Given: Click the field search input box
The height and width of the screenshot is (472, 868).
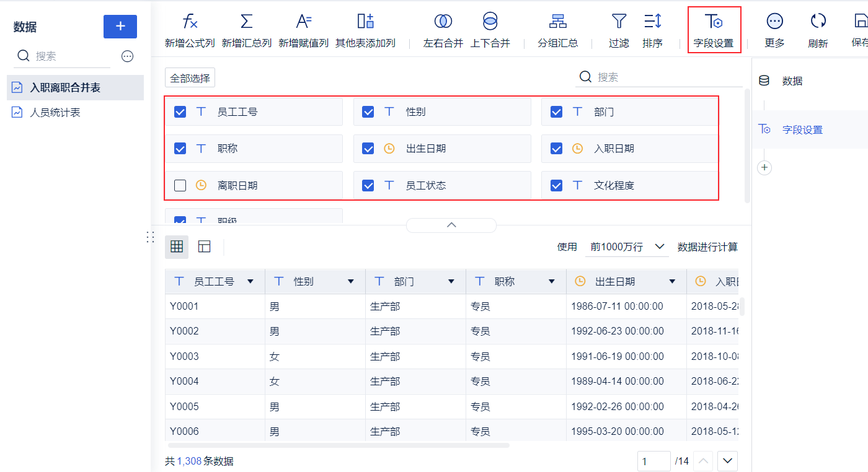Looking at the screenshot, I should (666, 77).
